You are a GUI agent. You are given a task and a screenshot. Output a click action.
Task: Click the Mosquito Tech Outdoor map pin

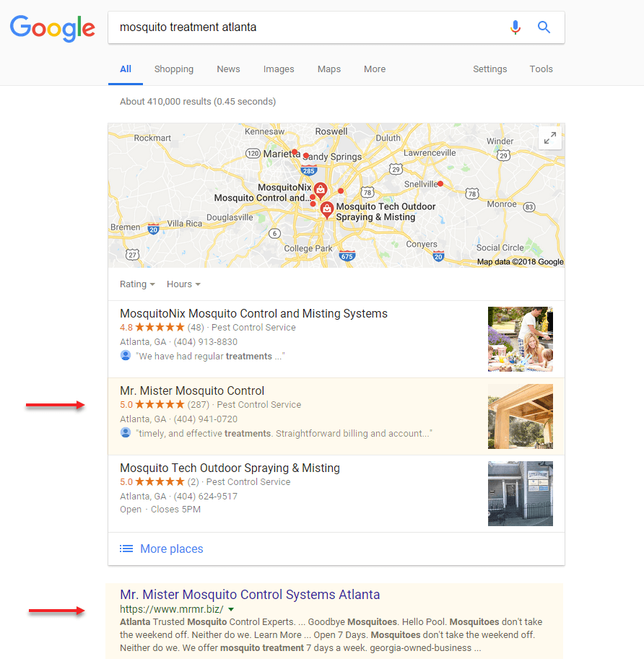click(326, 209)
